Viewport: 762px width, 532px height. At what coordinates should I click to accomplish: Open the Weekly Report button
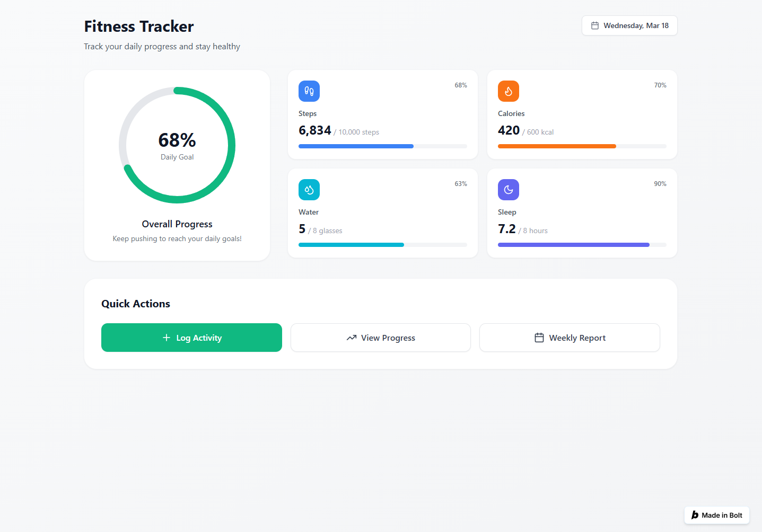coord(570,338)
